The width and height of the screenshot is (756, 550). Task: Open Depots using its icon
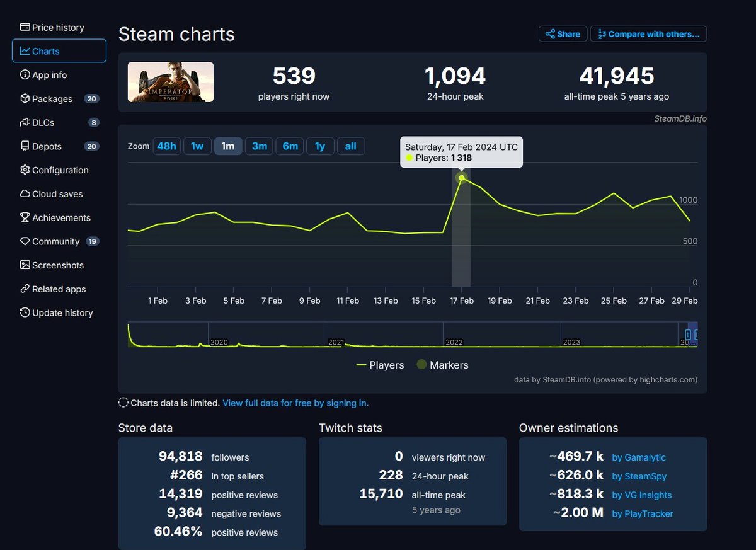click(x=25, y=146)
